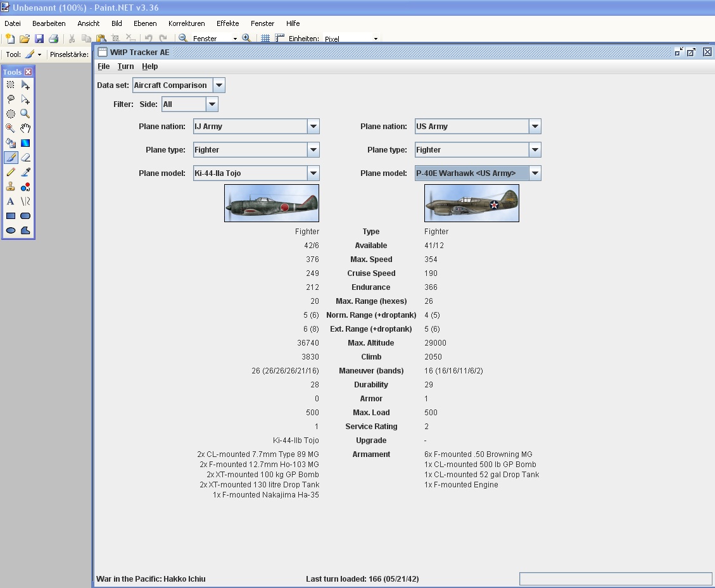Open the Ki-44-IIa Tojo plane model dropdown

pyautogui.click(x=313, y=173)
